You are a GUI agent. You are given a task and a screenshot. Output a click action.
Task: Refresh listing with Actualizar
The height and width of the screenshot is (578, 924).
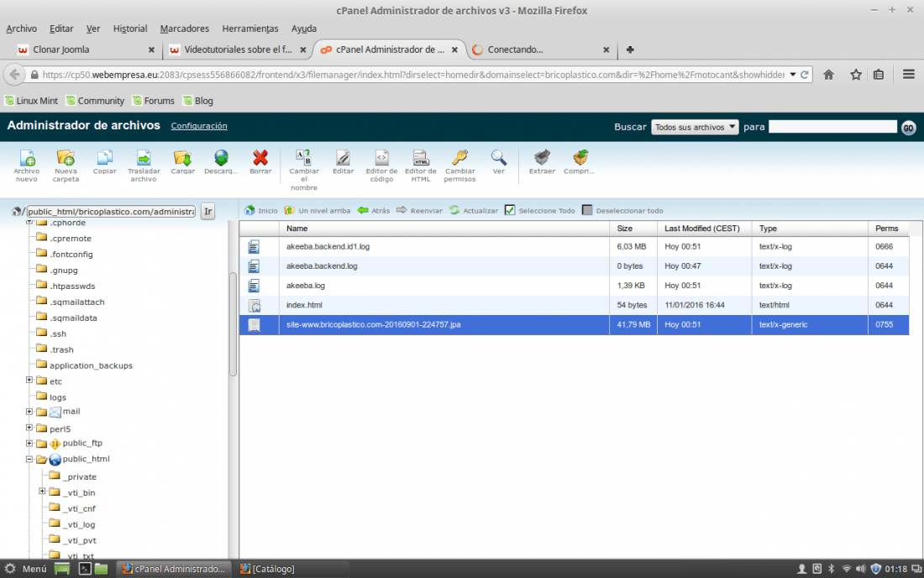474,210
